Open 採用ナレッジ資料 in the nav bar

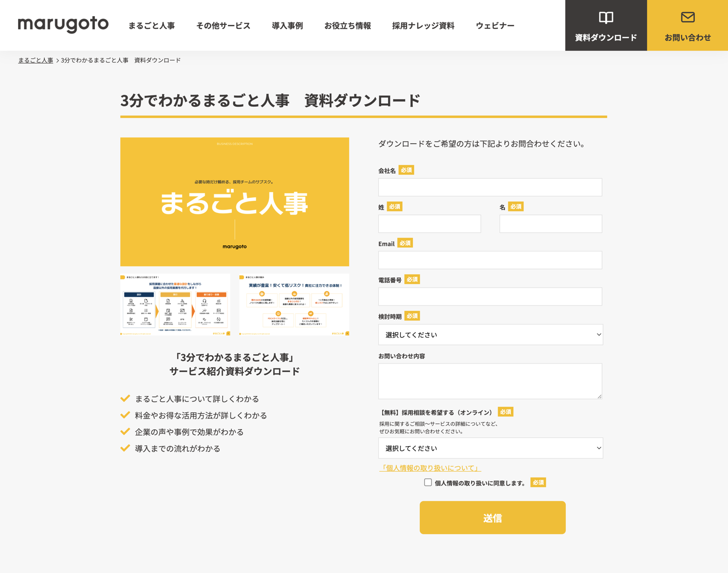point(423,25)
